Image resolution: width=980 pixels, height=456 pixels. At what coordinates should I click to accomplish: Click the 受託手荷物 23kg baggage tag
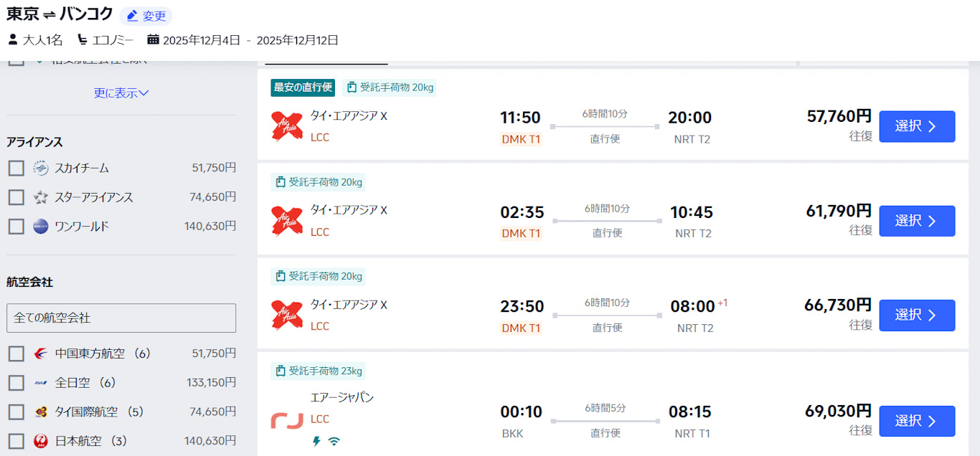coord(318,371)
